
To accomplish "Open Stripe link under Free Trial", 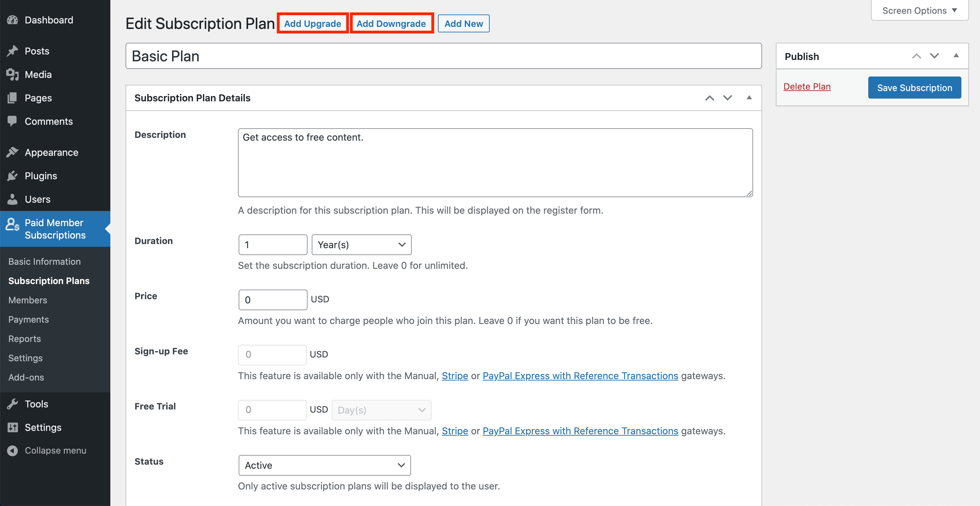I will click(x=454, y=431).
